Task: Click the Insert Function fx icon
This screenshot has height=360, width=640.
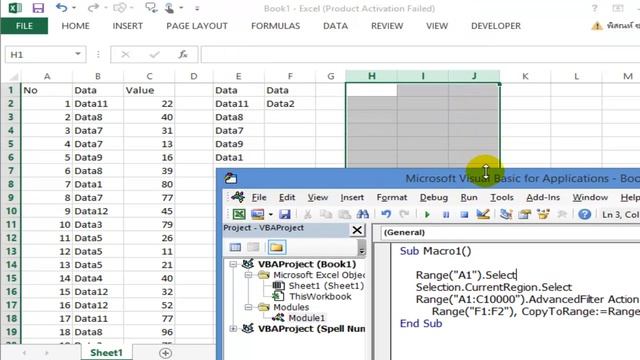Action: 183,54
